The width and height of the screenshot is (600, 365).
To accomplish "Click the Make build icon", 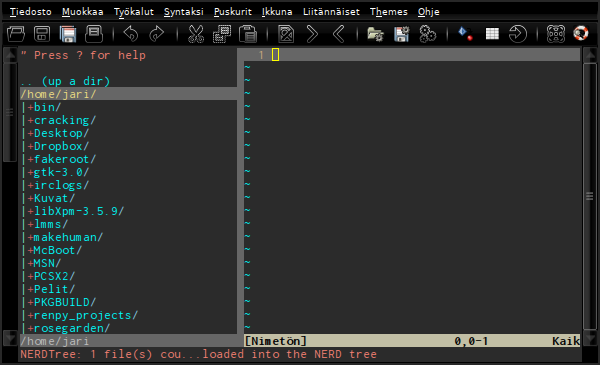I will tap(466, 34).
